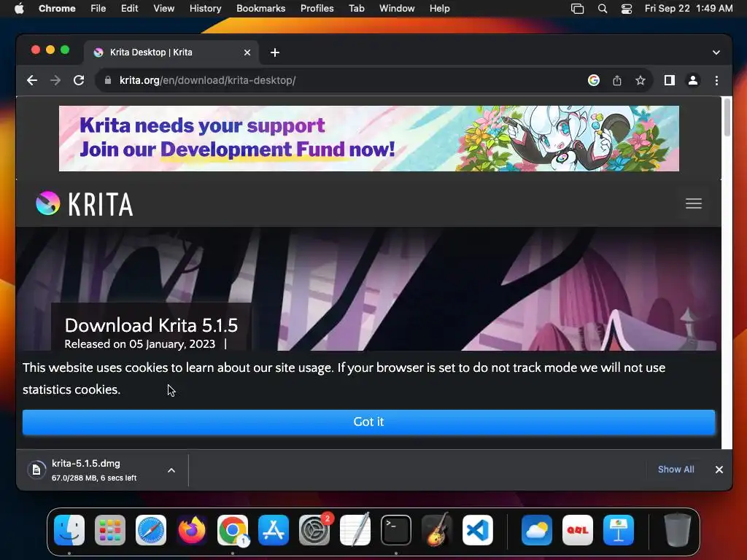Click the share page icon
The image size is (747, 560).
pyautogui.click(x=617, y=80)
